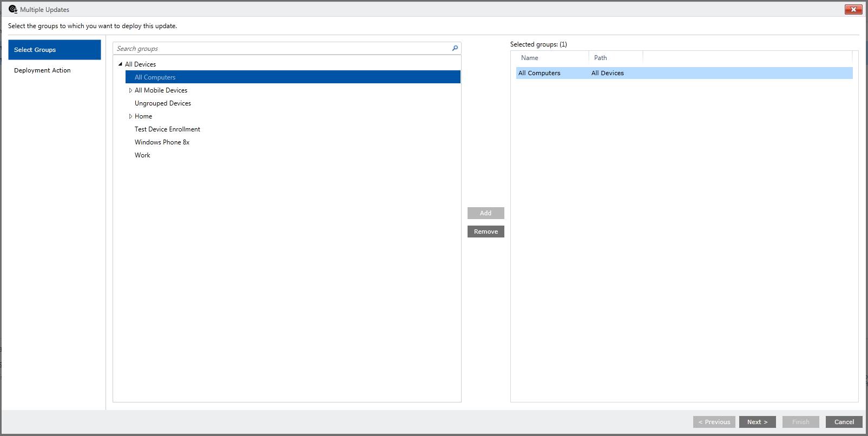Screen dimensions: 868x436
Task: Select the Work group
Action: point(142,155)
